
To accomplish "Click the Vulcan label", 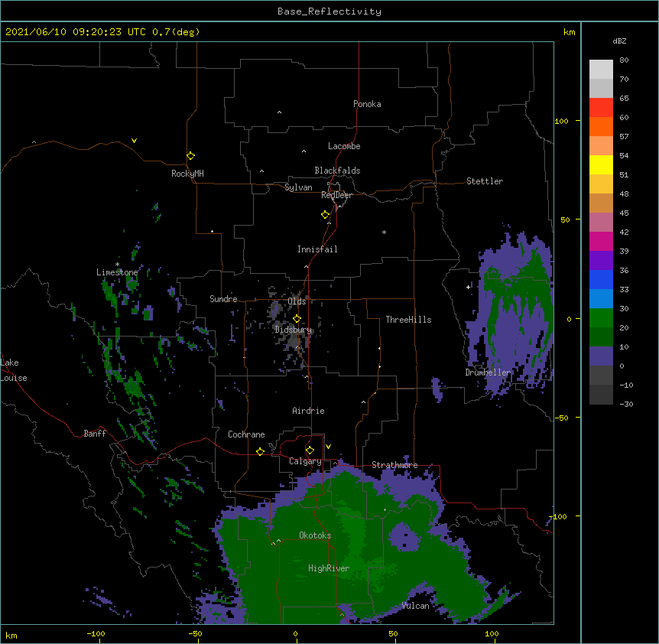I will (x=415, y=606).
